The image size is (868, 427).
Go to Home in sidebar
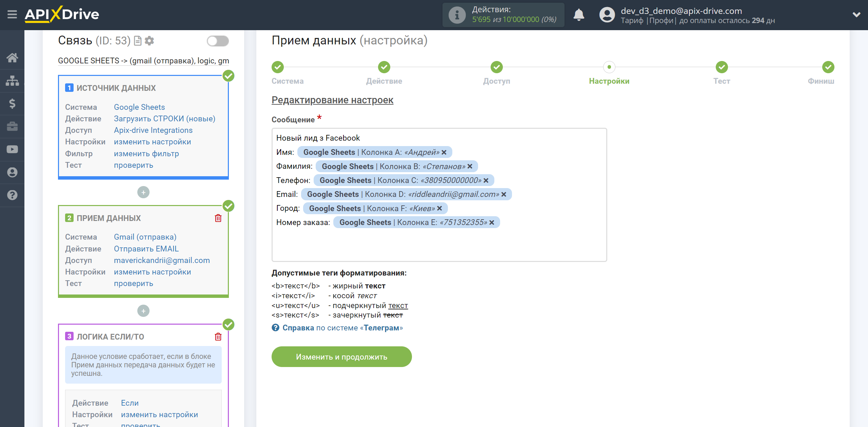[12, 58]
